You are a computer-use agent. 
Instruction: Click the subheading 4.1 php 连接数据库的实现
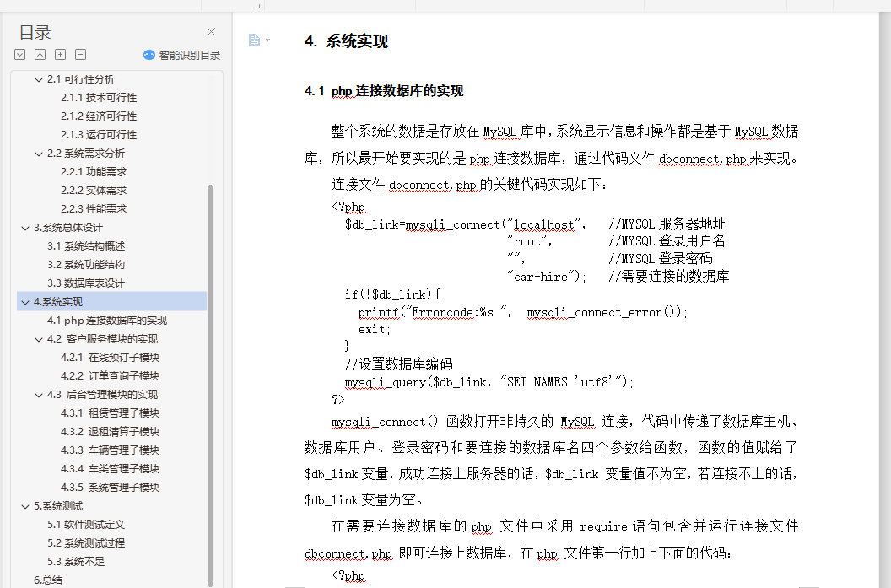(x=384, y=91)
